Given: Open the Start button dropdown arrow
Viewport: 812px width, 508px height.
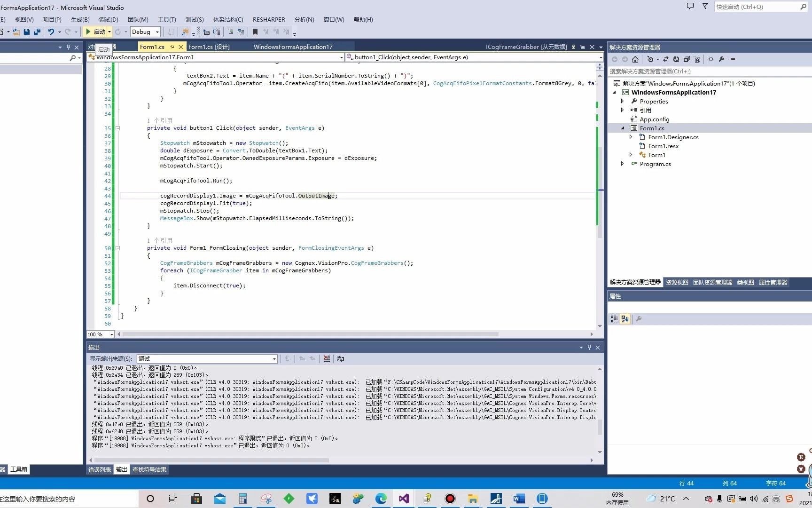Looking at the screenshot, I should click(109, 32).
